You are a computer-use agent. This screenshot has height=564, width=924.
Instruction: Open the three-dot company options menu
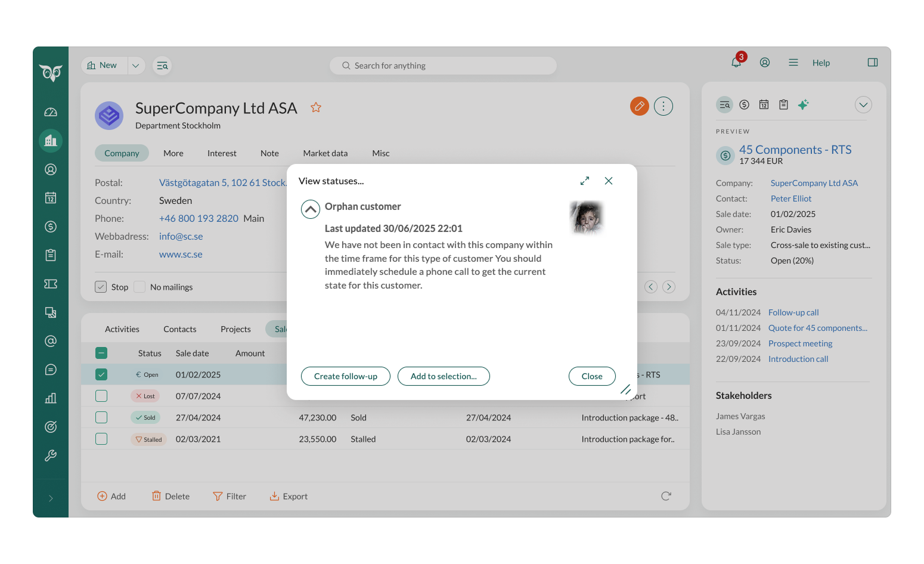click(x=663, y=106)
